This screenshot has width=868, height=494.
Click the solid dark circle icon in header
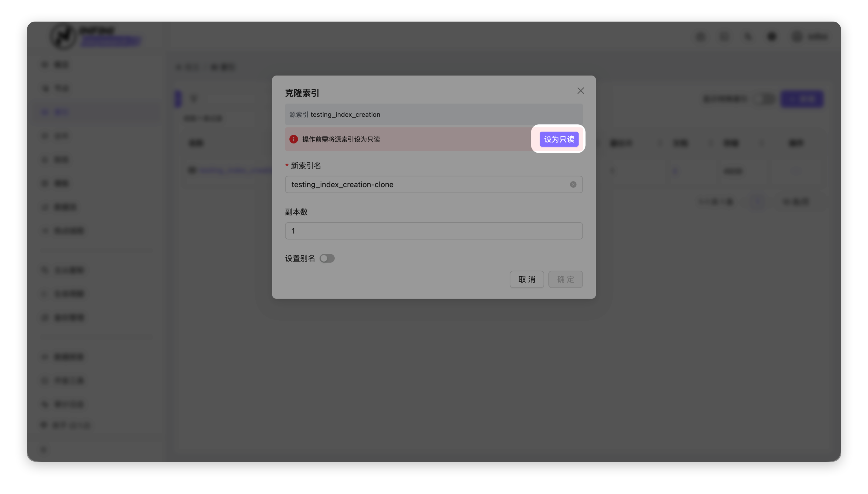pyautogui.click(x=772, y=36)
